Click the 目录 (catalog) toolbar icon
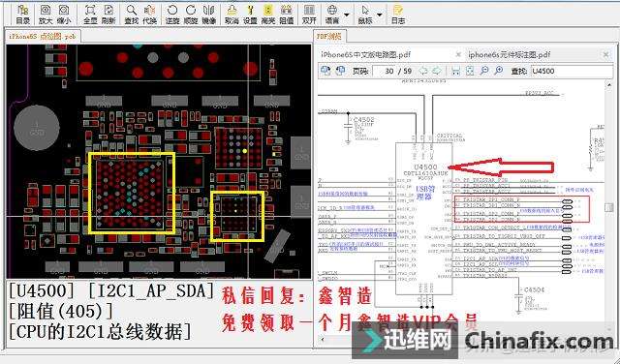The height and width of the screenshot is (364, 620). tap(22, 15)
